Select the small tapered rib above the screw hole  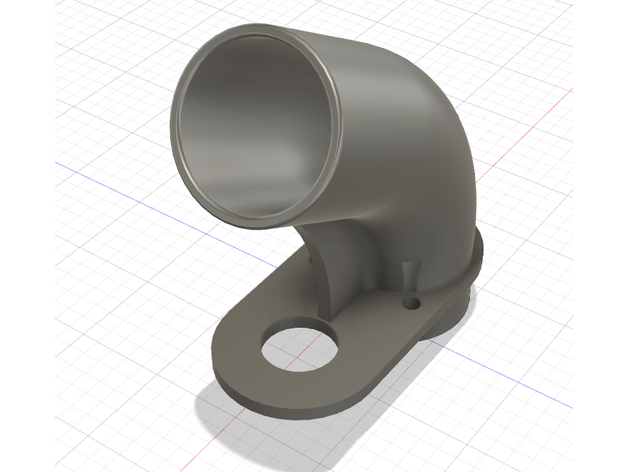(x=408, y=277)
